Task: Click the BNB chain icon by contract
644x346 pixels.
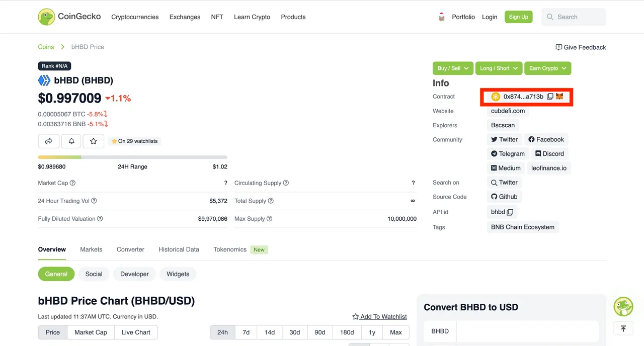Action: (496, 97)
